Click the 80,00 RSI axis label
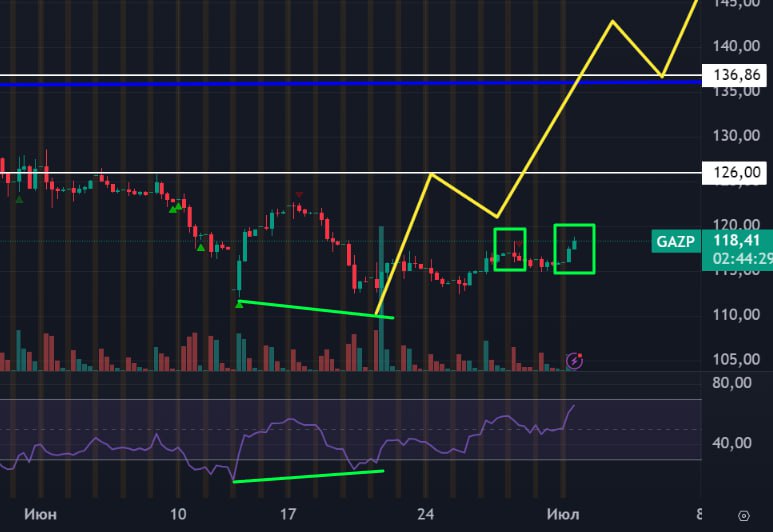Viewport: 773px width, 532px height. pyautogui.click(x=732, y=383)
